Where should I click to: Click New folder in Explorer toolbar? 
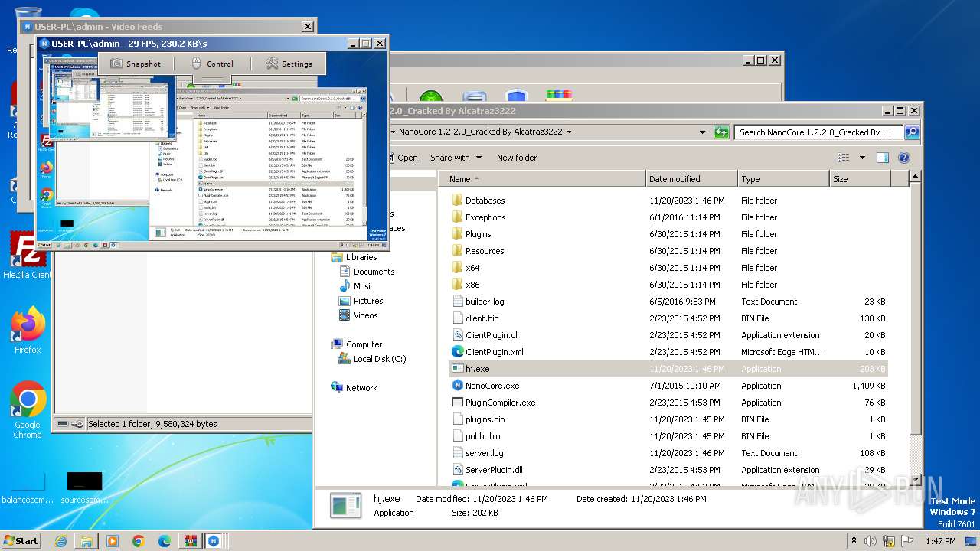(517, 158)
